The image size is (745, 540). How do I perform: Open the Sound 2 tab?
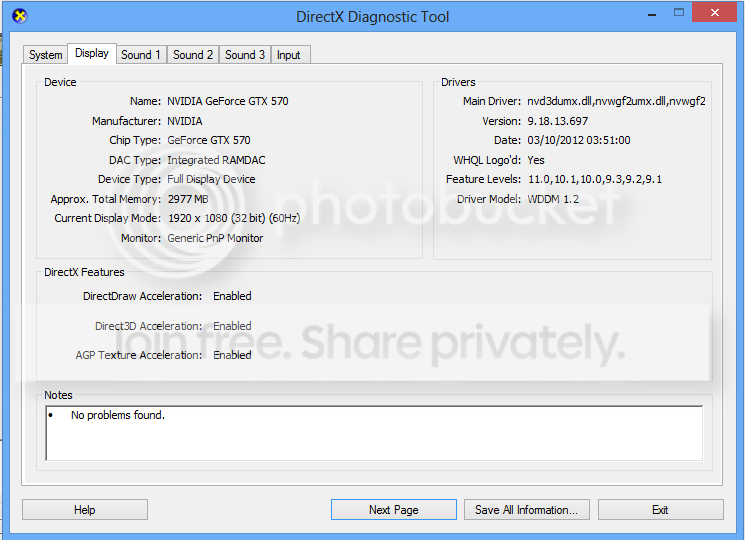point(193,55)
